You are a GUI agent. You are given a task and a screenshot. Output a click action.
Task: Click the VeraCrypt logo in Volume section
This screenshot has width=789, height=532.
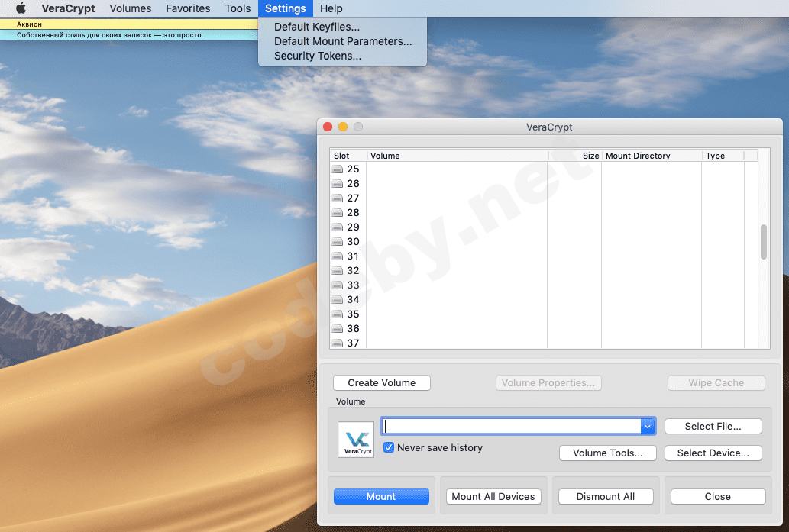(356, 440)
